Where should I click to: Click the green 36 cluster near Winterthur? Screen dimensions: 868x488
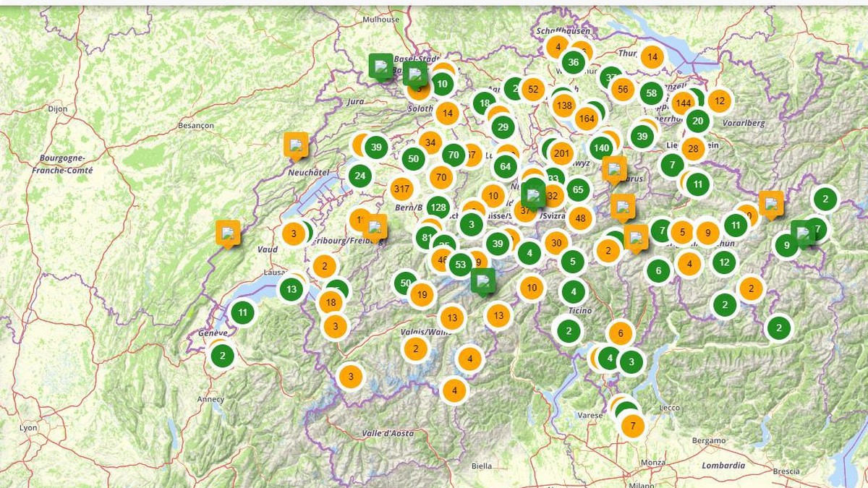pos(574,62)
